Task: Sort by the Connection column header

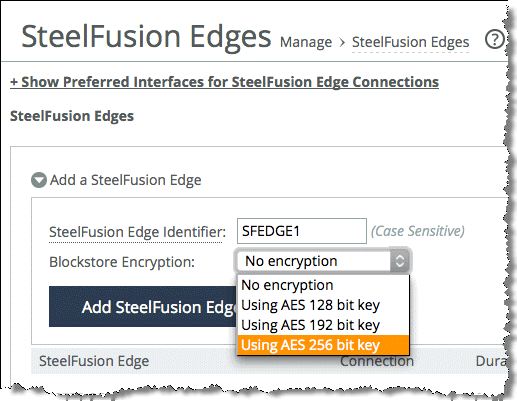Action: 377,361
